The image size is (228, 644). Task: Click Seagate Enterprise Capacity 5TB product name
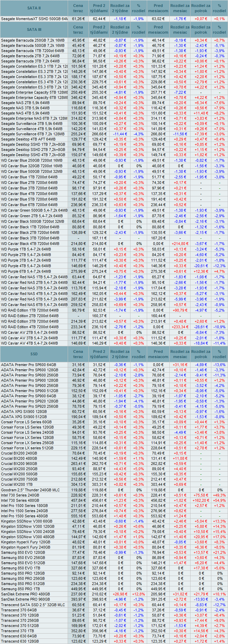[x=34, y=92]
